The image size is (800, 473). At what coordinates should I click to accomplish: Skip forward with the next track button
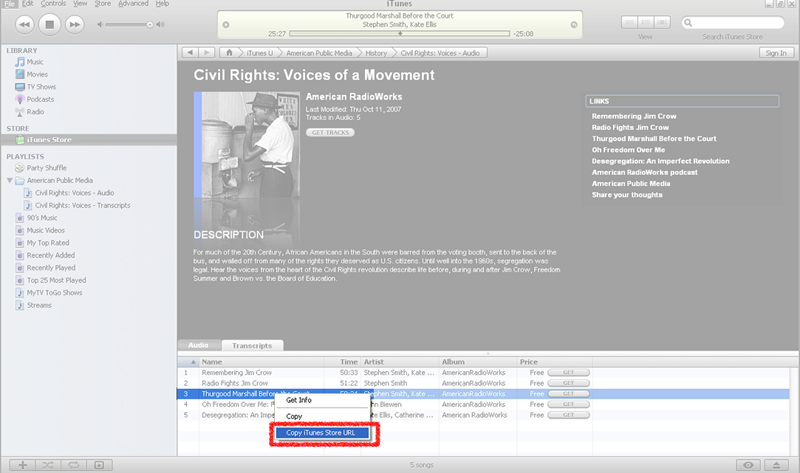(74, 24)
